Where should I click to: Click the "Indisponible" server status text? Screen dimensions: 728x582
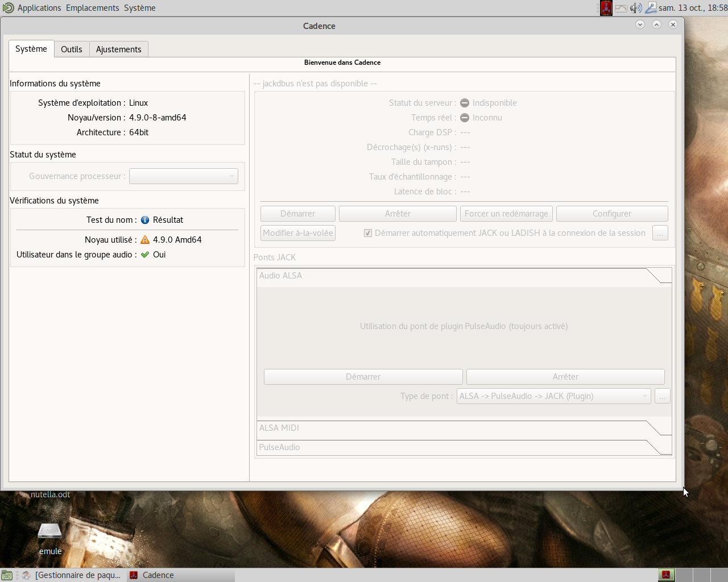494,103
